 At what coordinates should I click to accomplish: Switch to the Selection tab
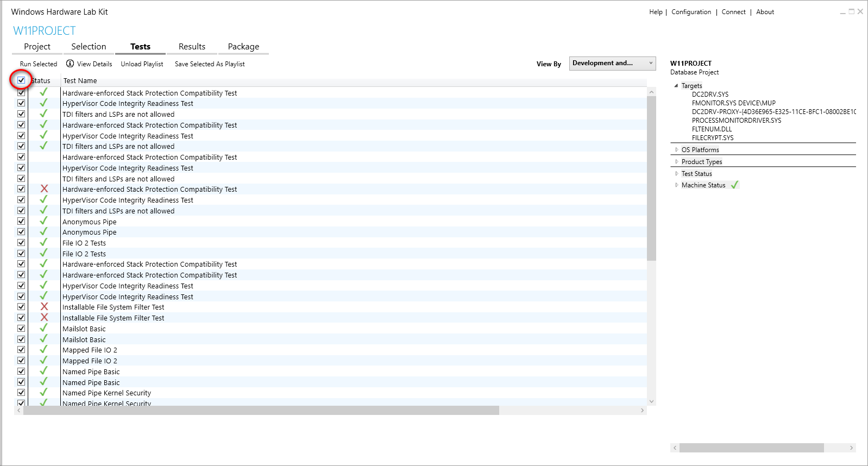pos(89,47)
